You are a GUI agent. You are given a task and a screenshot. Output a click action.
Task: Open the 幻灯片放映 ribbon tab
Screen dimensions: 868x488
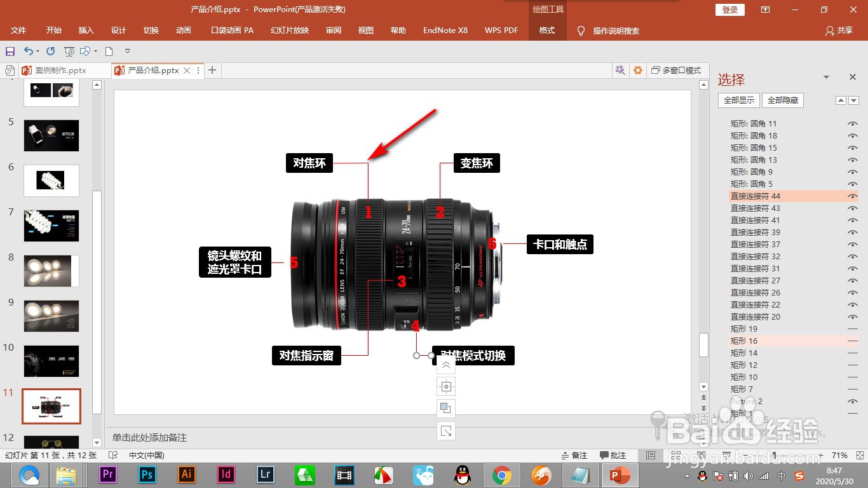click(290, 30)
